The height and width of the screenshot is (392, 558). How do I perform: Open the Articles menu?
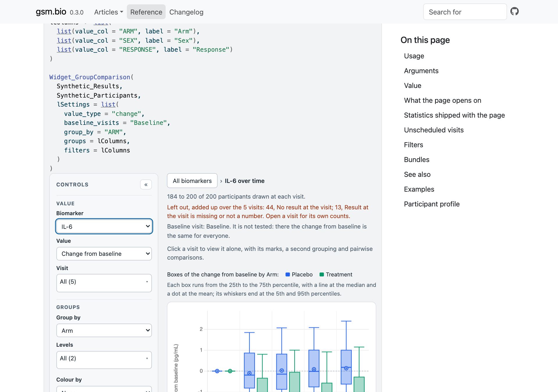[x=109, y=12]
